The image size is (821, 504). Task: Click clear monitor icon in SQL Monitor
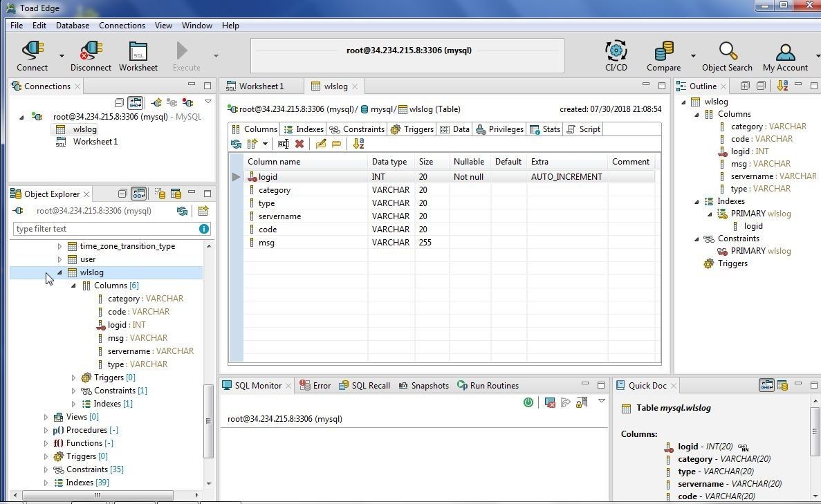pyautogui.click(x=550, y=402)
